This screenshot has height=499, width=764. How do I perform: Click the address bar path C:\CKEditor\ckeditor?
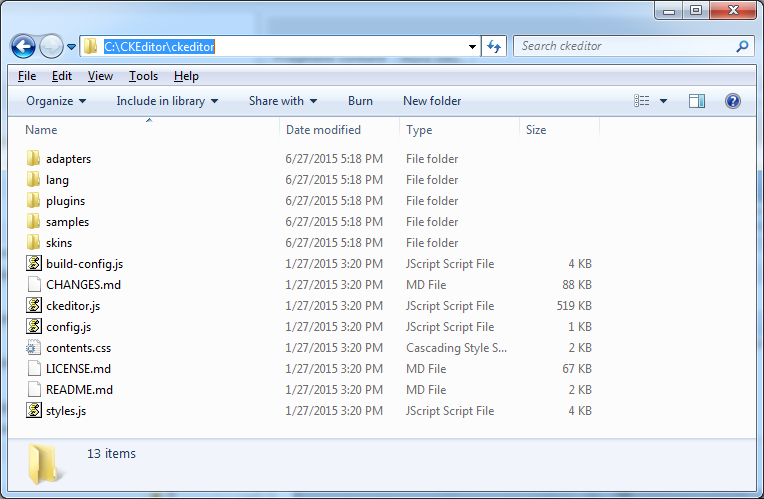pyautogui.click(x=159, y=47)
